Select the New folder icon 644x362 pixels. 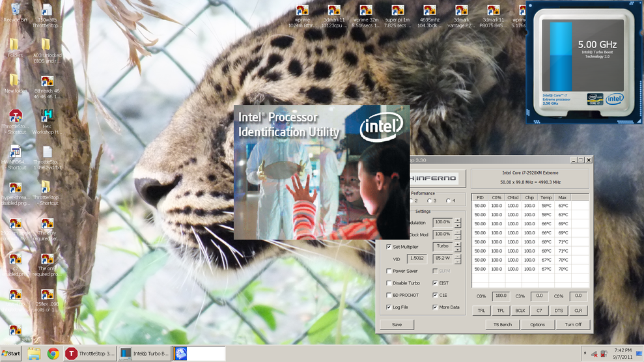pos(14,84)
